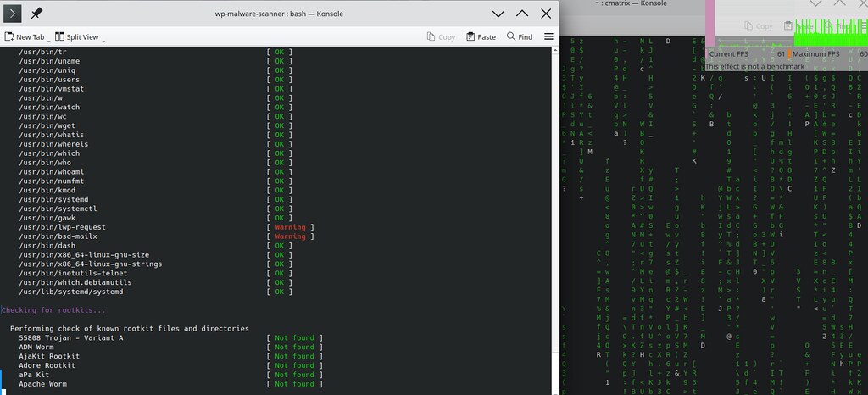Click the Split View toolbar button

point(76,37)
